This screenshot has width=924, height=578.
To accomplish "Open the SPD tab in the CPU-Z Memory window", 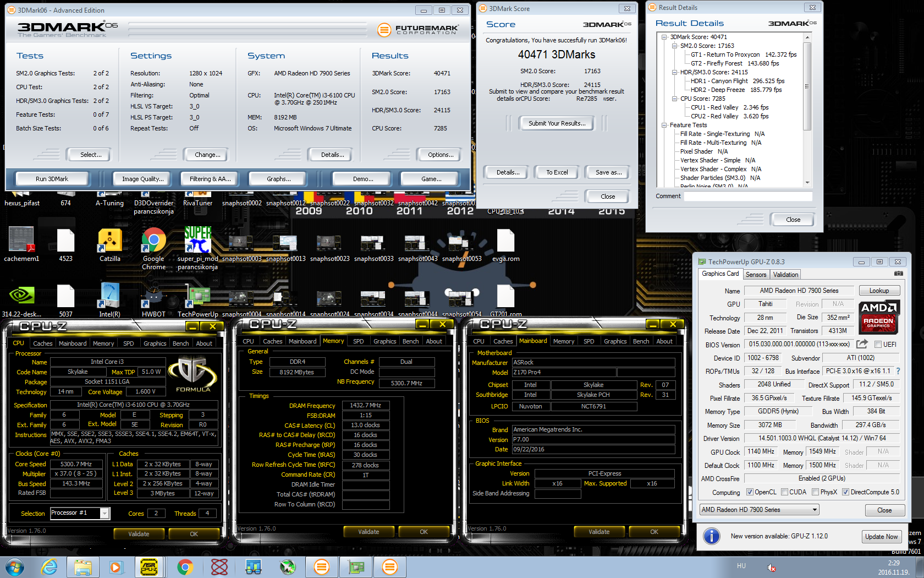I will pos(358,341).
